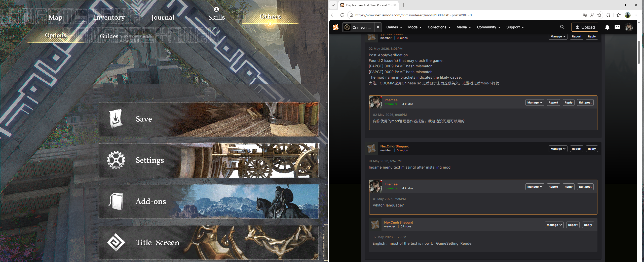Open the Add-ons menu entry in game

(209, 201)
